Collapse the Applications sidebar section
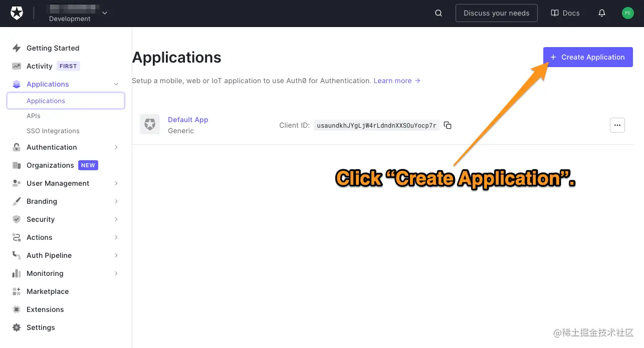Viewport: 644px width, 348px height. (x=116, y=84)
